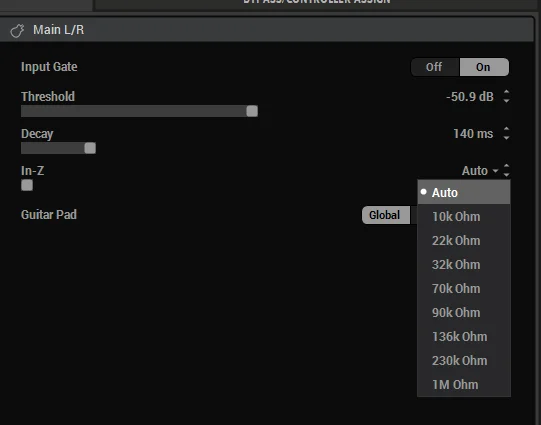Turn Input Gate off

click(x=435, y=67)
